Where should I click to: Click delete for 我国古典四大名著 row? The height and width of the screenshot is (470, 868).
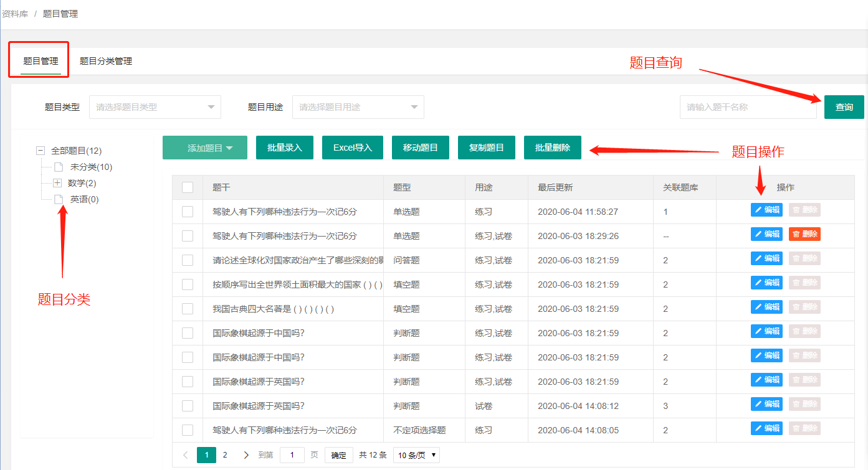[804, 307]
